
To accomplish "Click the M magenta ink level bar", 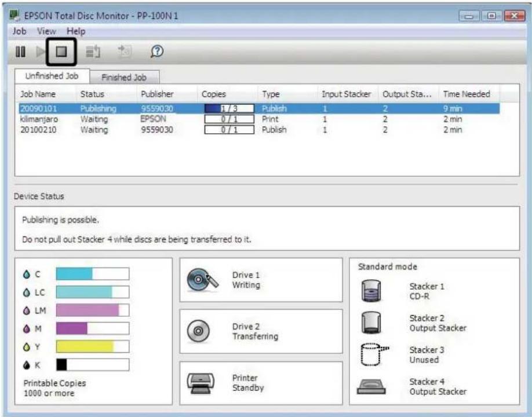I will pos(93,328).
